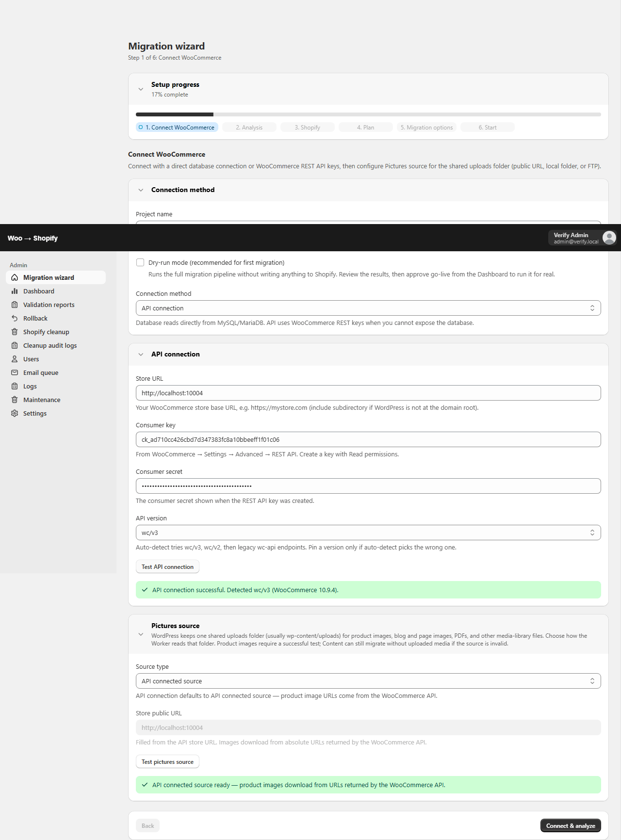
Task: Click Test API connection button
Action: pyautogui.click(x=167, y=566)
